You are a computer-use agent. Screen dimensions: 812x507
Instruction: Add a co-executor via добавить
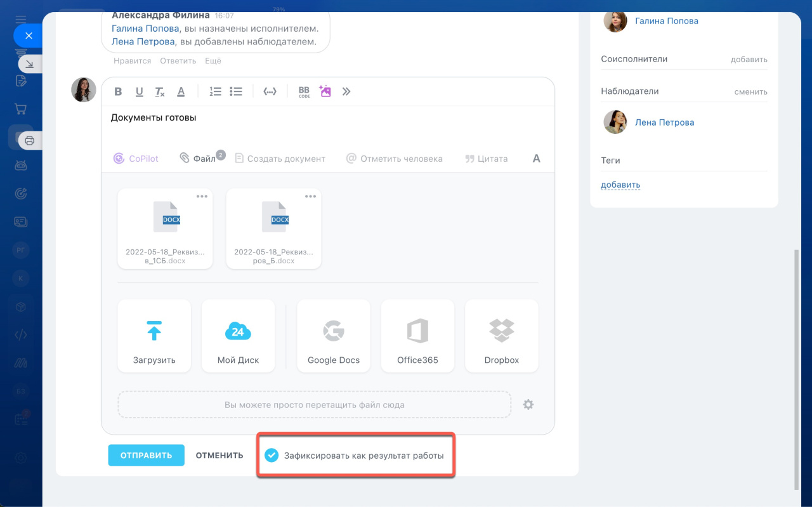(749, 60)
